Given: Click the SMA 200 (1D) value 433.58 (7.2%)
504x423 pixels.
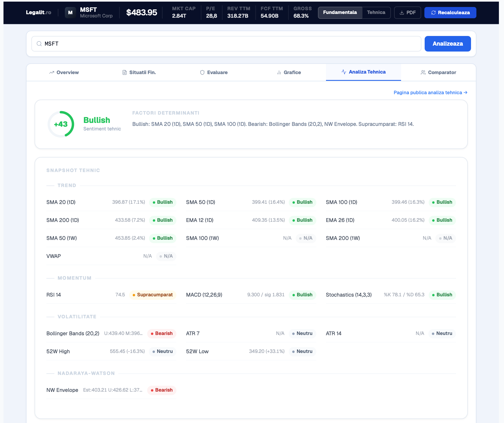Looking at the screenshot, I should pyautogui.click(x=130, y=220).
